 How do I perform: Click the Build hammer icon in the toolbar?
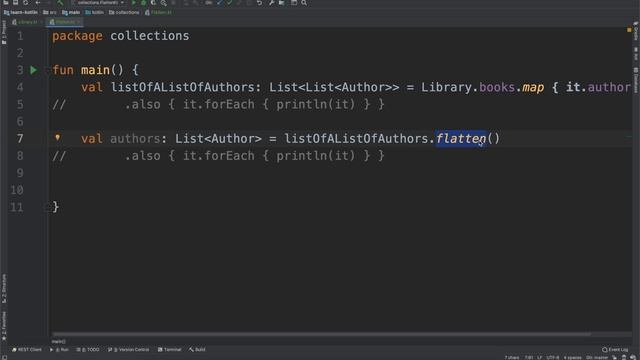point(60,3)
